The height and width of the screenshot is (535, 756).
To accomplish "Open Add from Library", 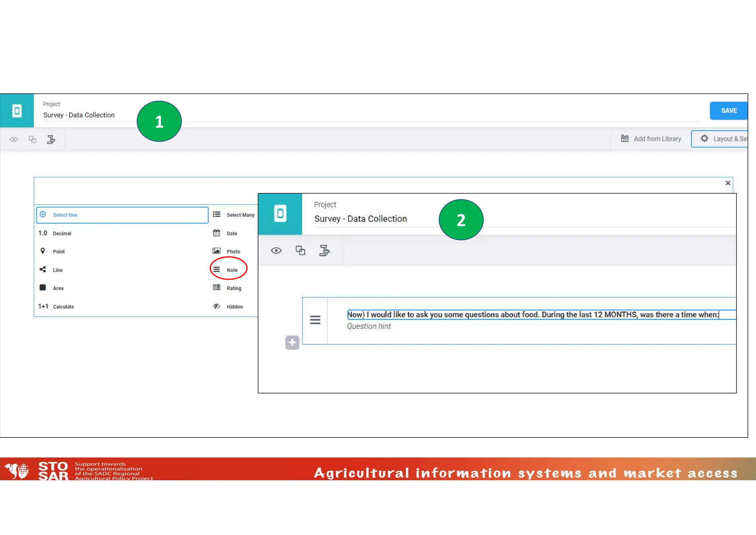I will click(x=657, y=139).
